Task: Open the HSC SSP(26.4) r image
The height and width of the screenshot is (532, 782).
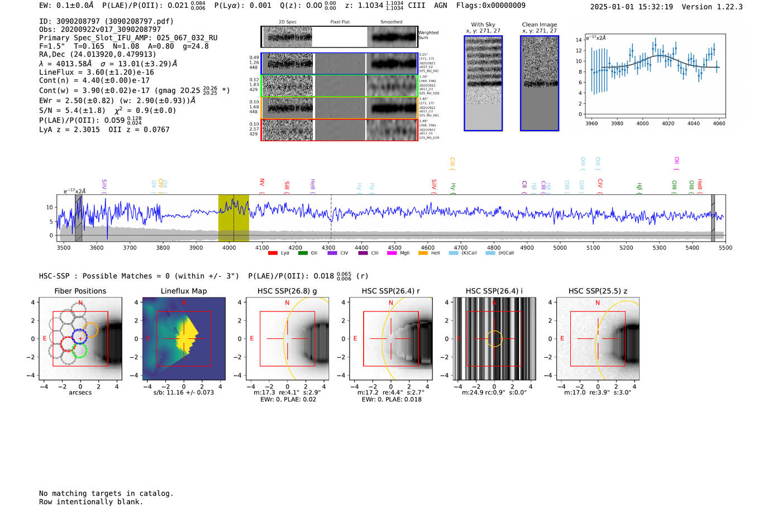Action: point(391,339)
